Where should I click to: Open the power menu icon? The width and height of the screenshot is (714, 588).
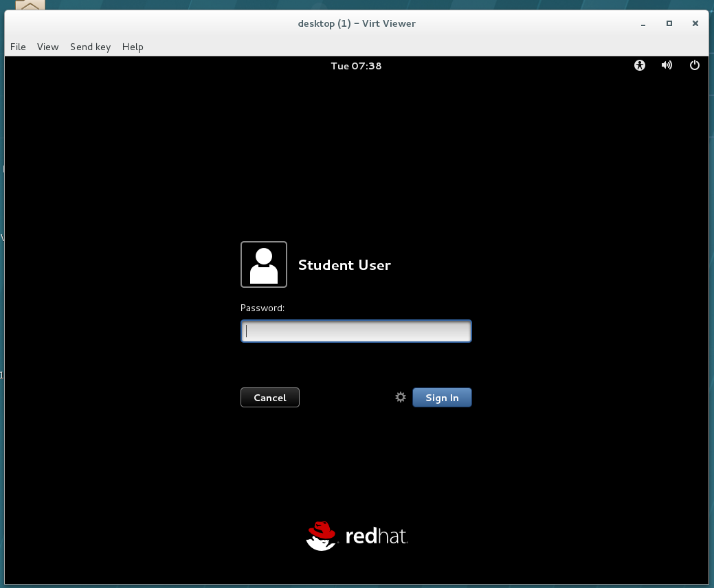point(695,65)
